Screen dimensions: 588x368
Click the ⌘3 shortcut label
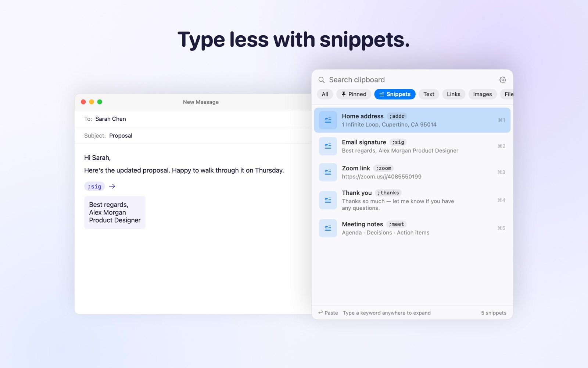click(502, 172)
